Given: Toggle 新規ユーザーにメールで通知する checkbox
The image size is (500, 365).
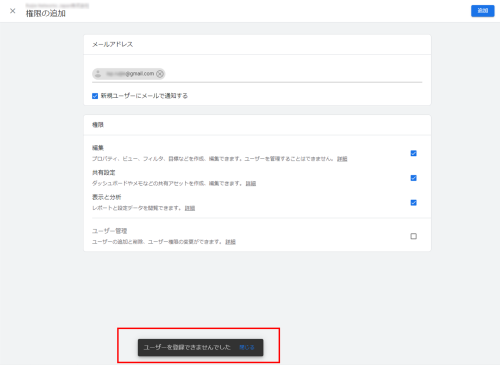Looking at the screenshot, I should pyautogui.click(x=95, y=96).
